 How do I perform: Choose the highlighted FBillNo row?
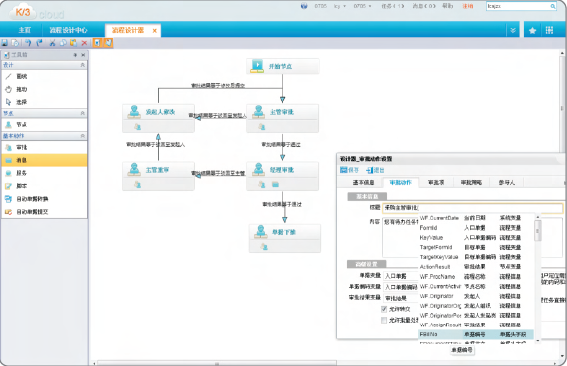click(476, 334)
